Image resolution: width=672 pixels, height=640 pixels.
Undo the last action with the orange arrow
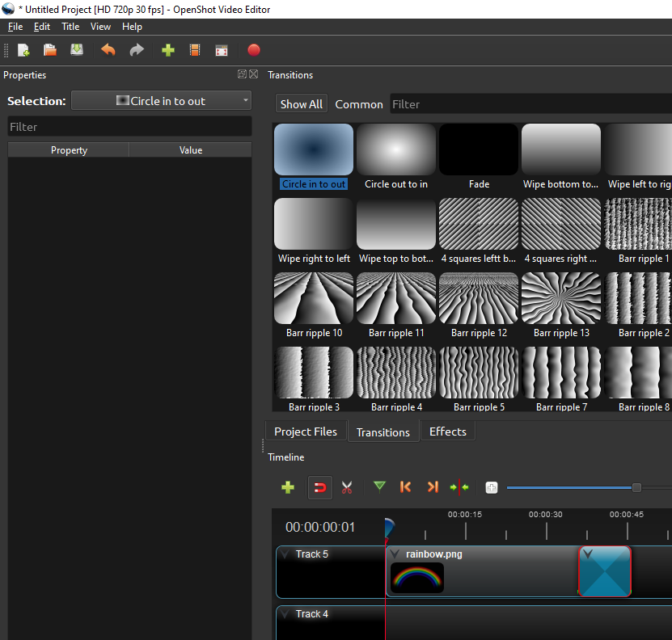point(108,50)
